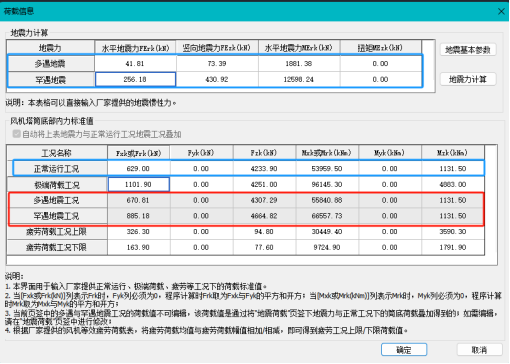Image resolution: width=510 pixels, height=364 pixels.
Task: Select the 多遇地震工况 row header
Action: (x=57, y=200)
